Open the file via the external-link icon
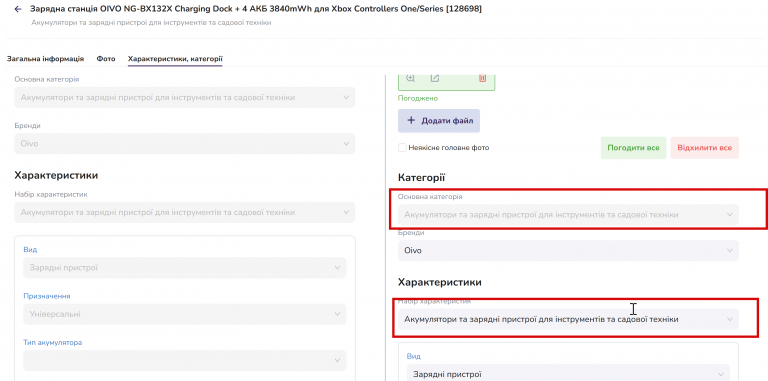The height and width of the screenshot is (381, 768). 434,78
